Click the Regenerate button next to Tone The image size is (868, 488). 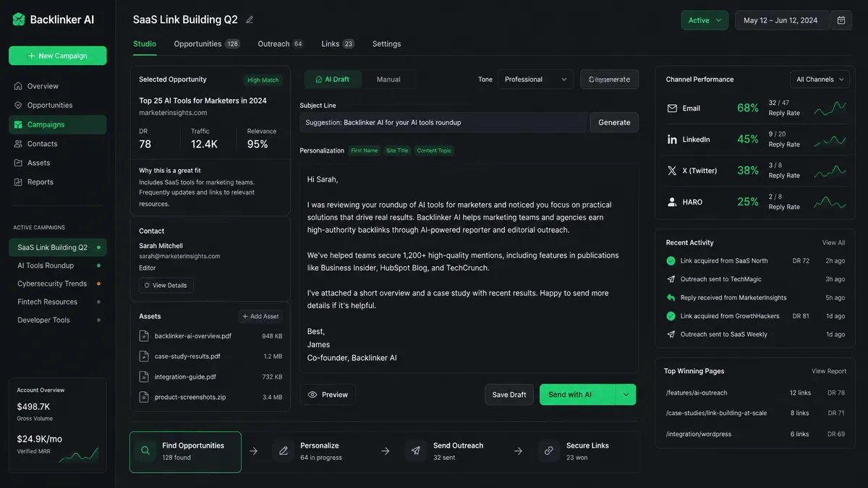609,80
